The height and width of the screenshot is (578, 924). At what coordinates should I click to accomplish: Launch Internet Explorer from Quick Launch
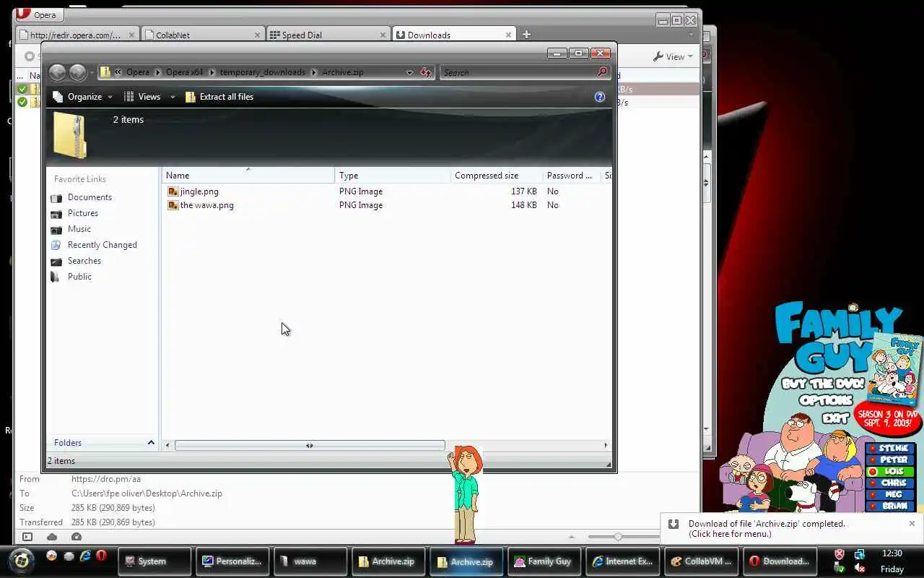(x=85, y=556)
